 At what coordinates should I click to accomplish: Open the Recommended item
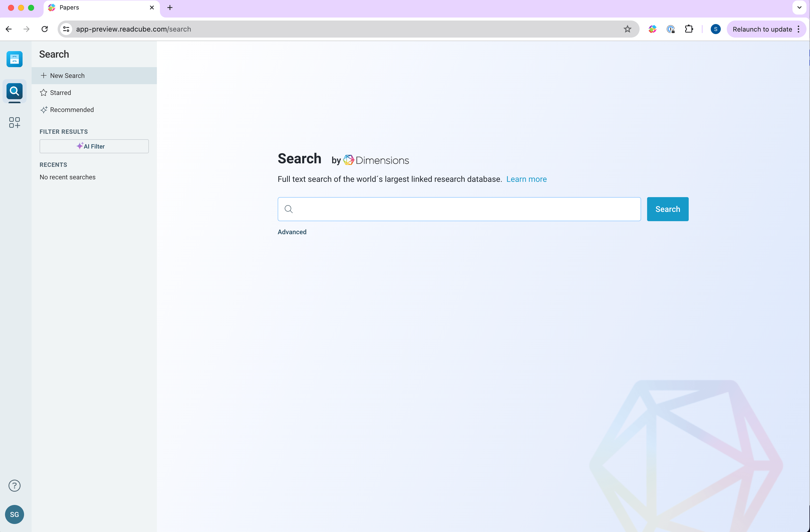[71, 109]
